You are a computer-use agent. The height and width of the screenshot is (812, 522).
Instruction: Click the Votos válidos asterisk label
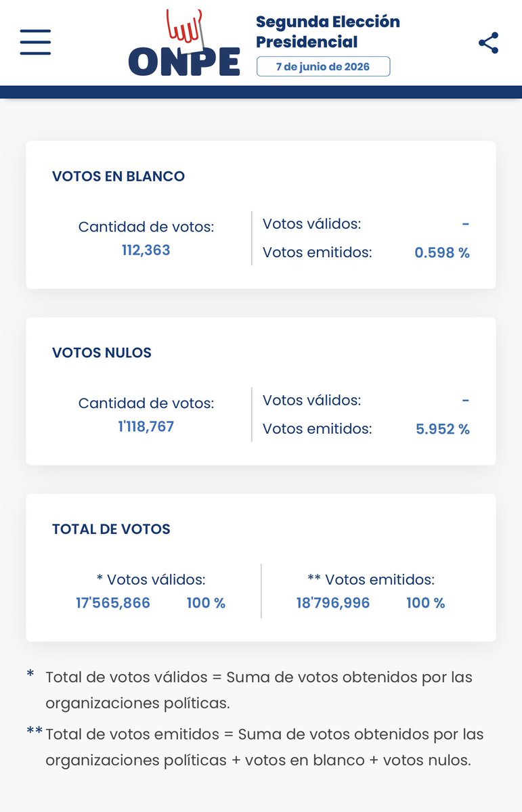coord(151,580)
